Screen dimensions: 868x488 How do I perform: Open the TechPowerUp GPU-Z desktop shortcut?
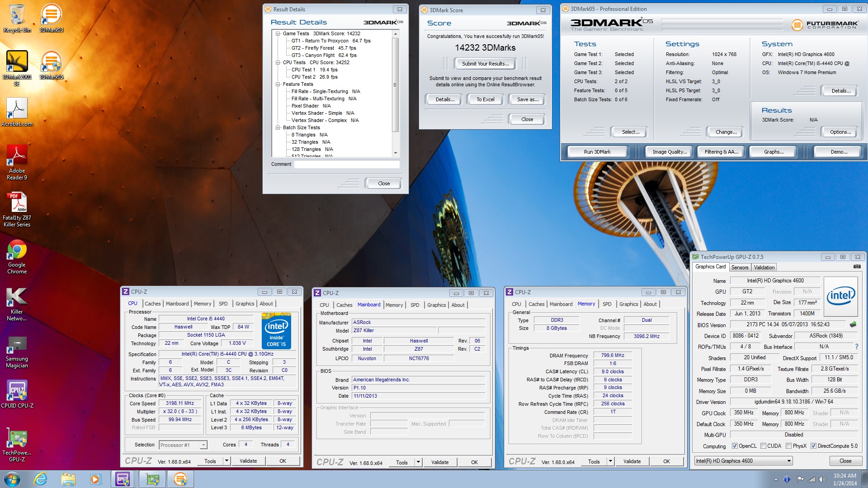tap(17, 444)
